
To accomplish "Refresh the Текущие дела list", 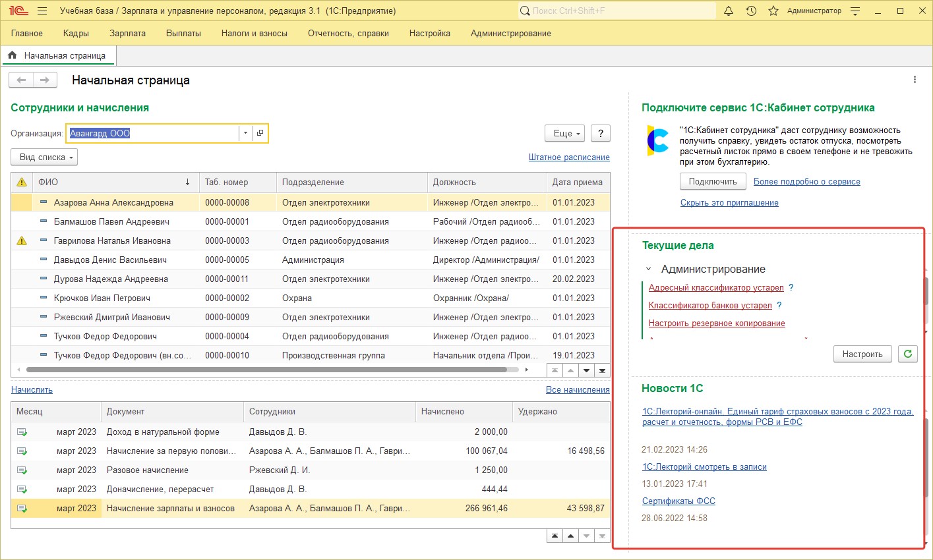I will (x=907, y=354).
